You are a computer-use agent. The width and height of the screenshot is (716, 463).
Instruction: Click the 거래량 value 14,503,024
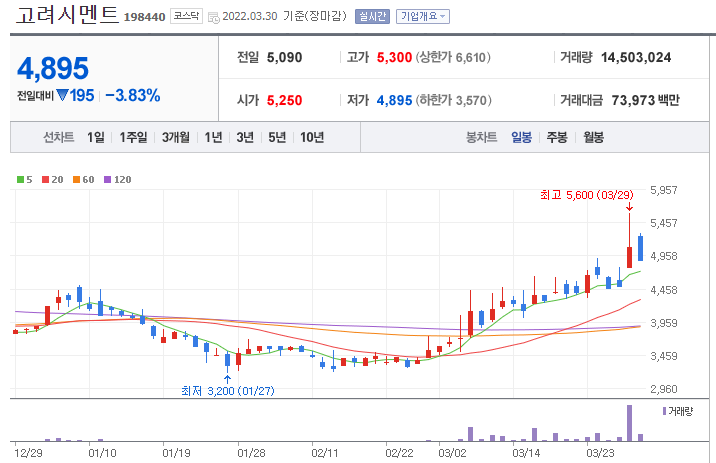(x=636, y=58)
